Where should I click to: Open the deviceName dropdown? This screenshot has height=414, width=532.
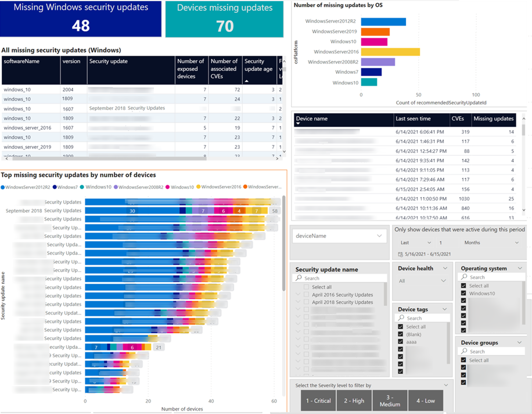(x=339, y=235)
